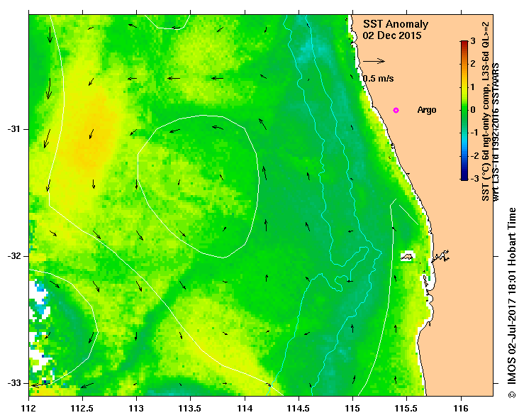This screenshot has height=420, width=524.
Task: Click the colorbar '3' tick label
Action: click(x=472, y=41)
